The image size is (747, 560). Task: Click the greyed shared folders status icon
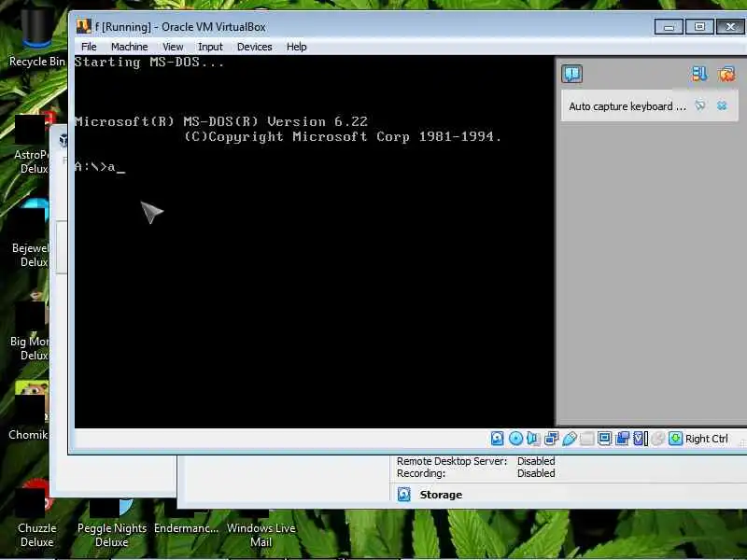587,439
